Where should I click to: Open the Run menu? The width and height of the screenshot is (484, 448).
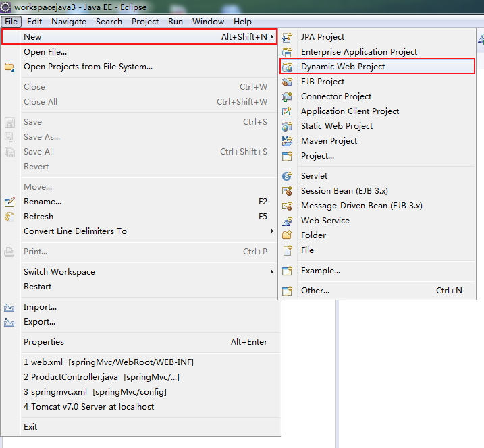pyautogui.click(x=176, y=22)
